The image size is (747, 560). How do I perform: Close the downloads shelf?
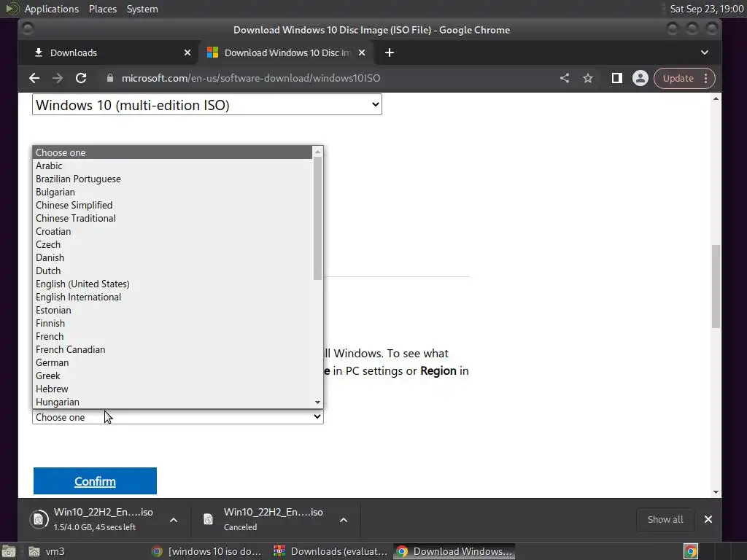[708, 519]
